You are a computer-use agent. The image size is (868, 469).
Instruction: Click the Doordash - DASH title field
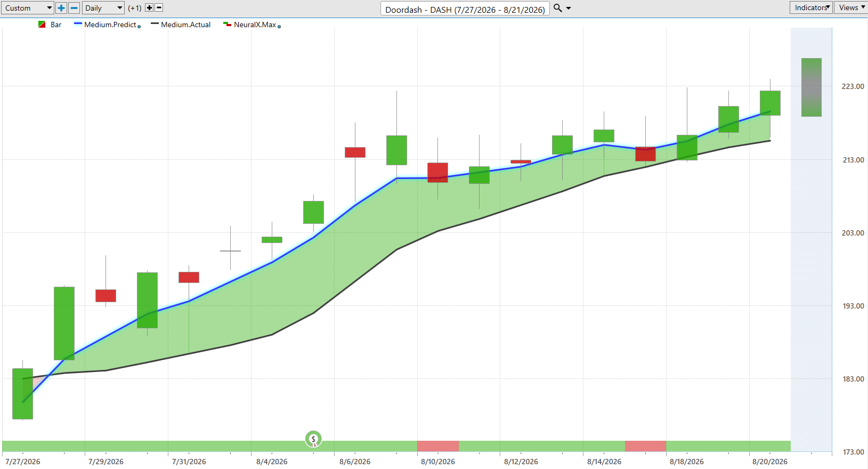click(x=465, y=9)
